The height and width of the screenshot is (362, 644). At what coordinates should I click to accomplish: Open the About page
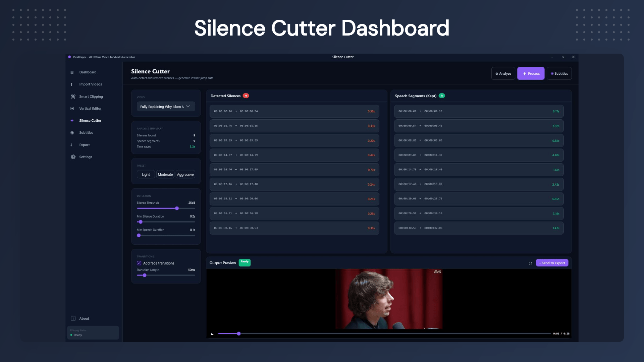pos(84,318)
